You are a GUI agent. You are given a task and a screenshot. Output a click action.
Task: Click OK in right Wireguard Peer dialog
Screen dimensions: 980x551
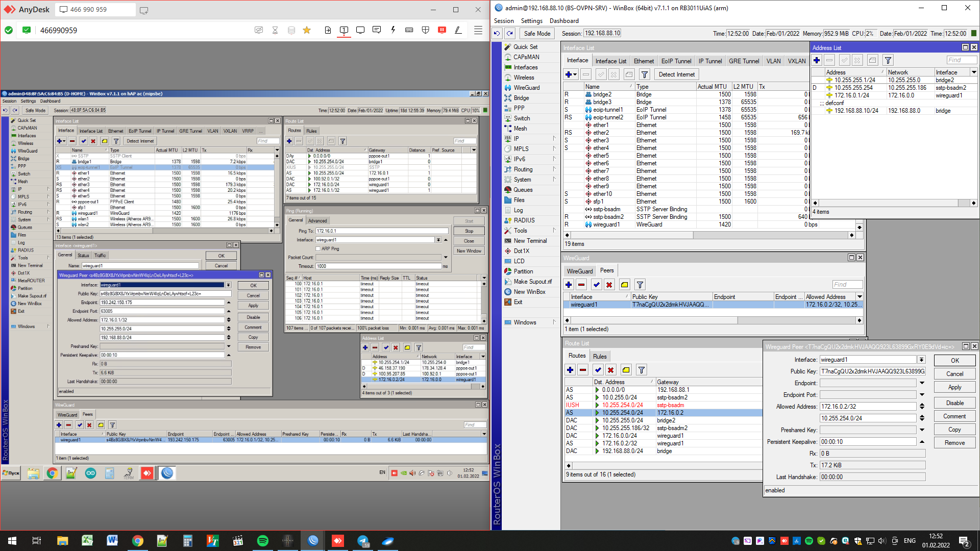(954, 361)
